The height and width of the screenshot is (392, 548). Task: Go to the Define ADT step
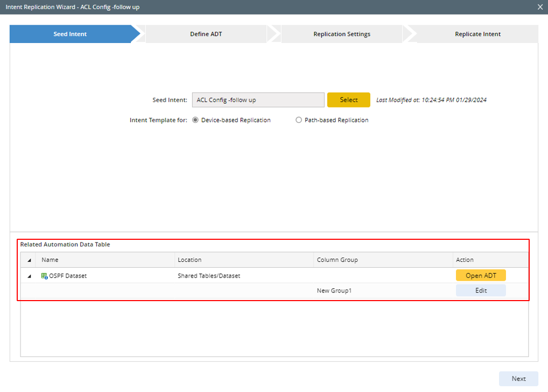(x=206, y=34)
